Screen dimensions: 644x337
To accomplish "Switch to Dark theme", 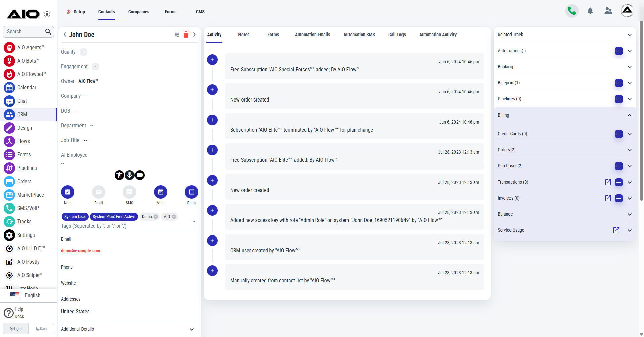I will [41, 329].
